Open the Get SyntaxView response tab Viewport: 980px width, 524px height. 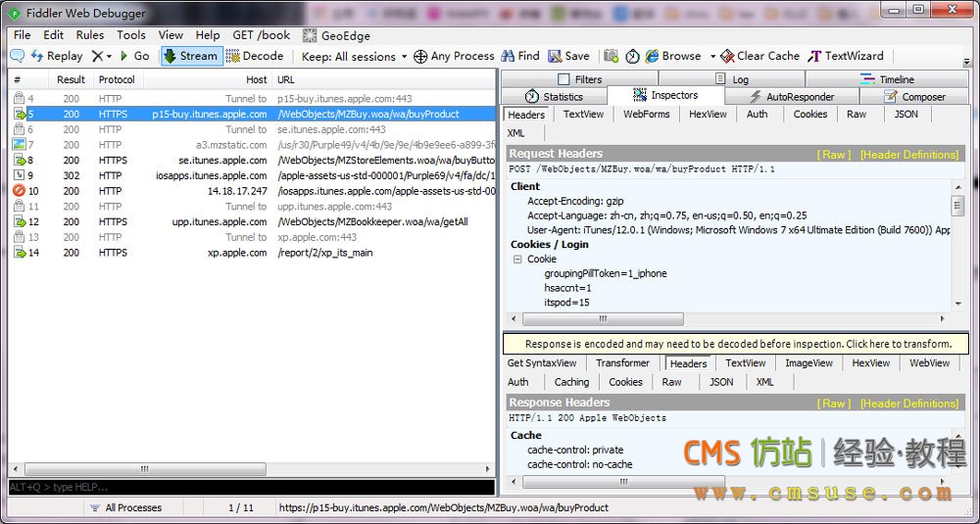542,362
